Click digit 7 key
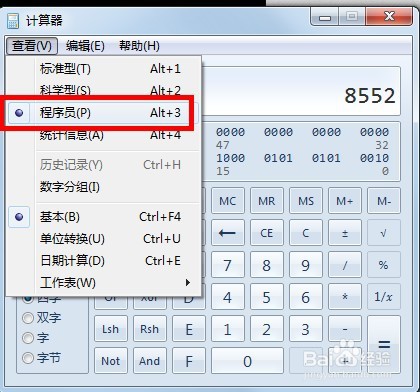420x392 pixels. 228,265
